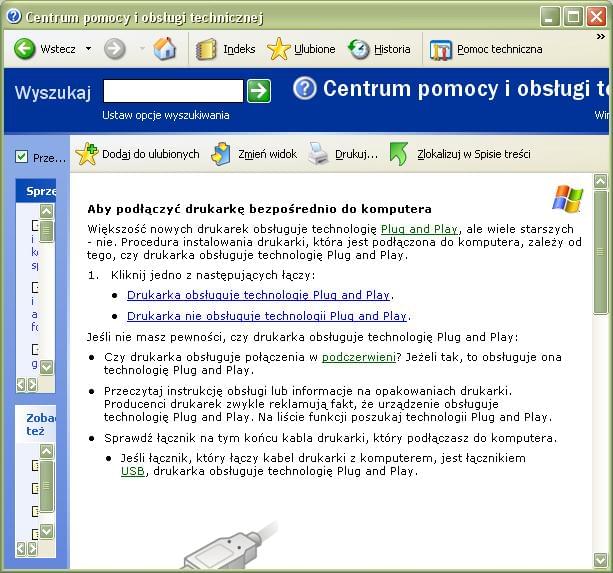Maximize the help center window
The height and width of the screenshot is (573, 613).
coord(573,16)
